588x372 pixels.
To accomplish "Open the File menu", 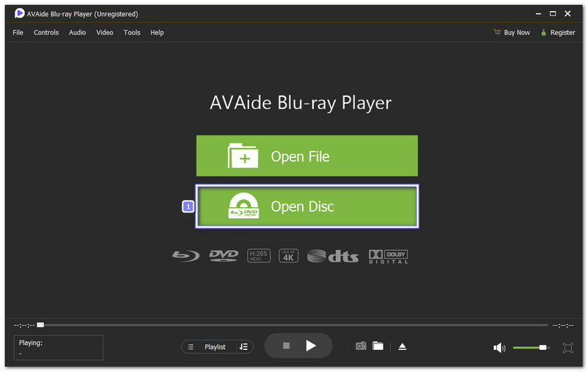I will [18, 32].
